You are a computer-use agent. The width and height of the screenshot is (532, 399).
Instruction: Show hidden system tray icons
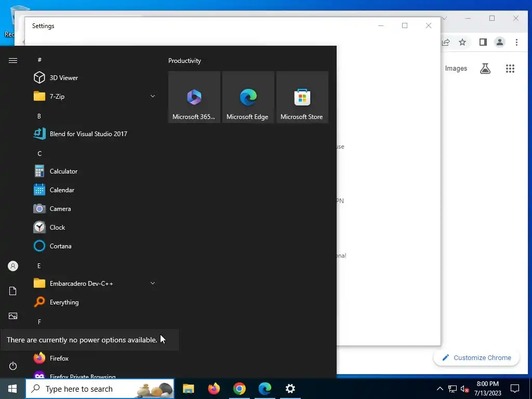(440, 389)
